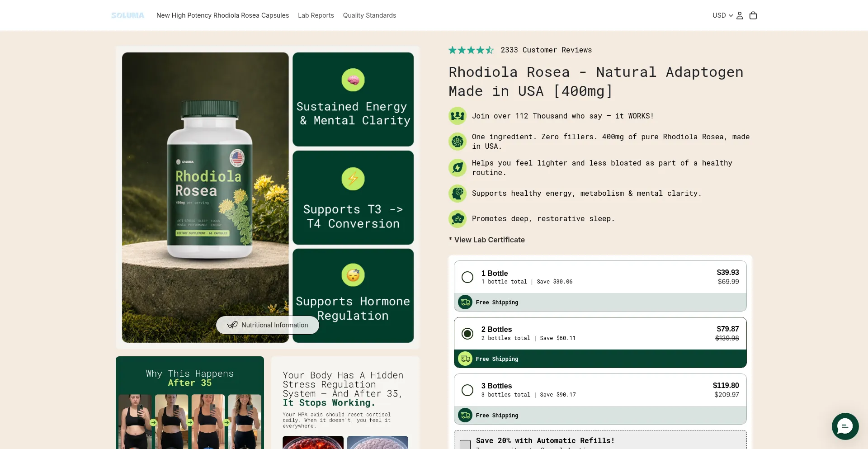
Task: Click the $119.80 price for 3 Bottles
Action: click(x=726, y=386)
